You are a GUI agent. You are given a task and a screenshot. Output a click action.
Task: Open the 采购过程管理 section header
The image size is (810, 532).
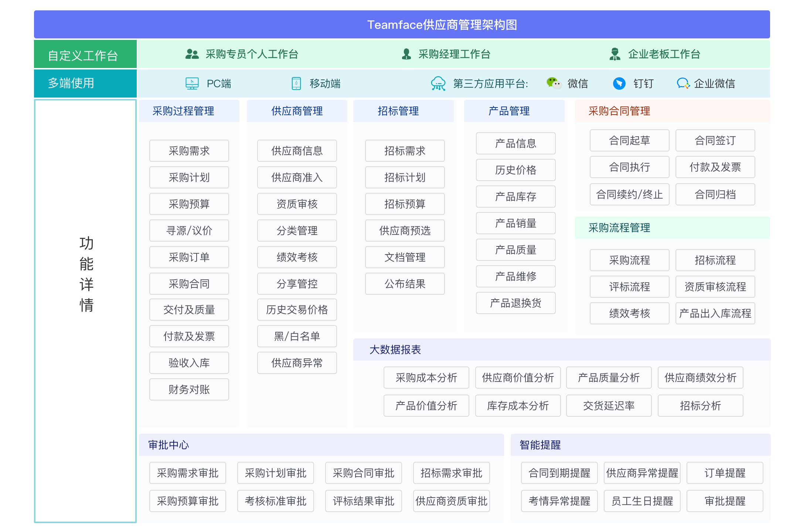(x=189, y=111)
